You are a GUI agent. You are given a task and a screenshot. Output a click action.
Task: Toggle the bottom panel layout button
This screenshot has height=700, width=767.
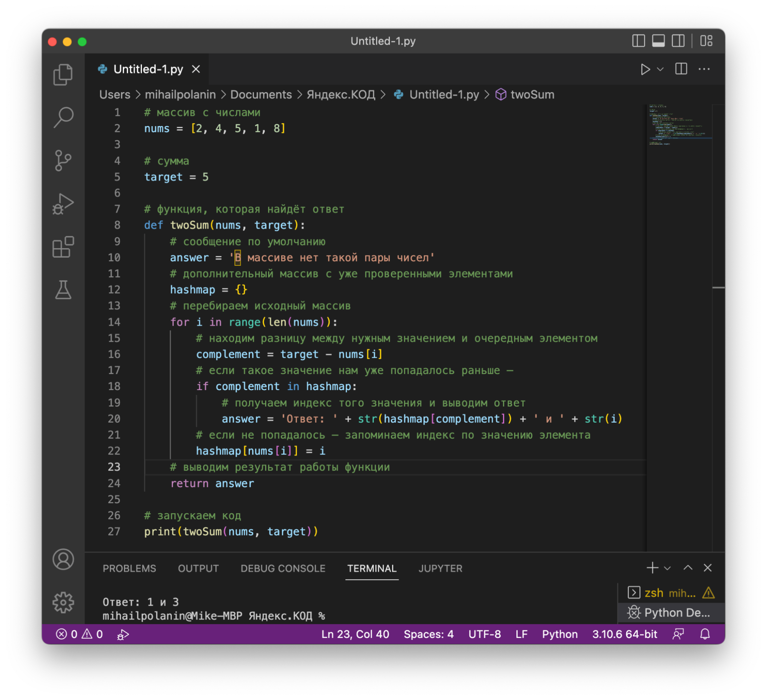point(658,41)
